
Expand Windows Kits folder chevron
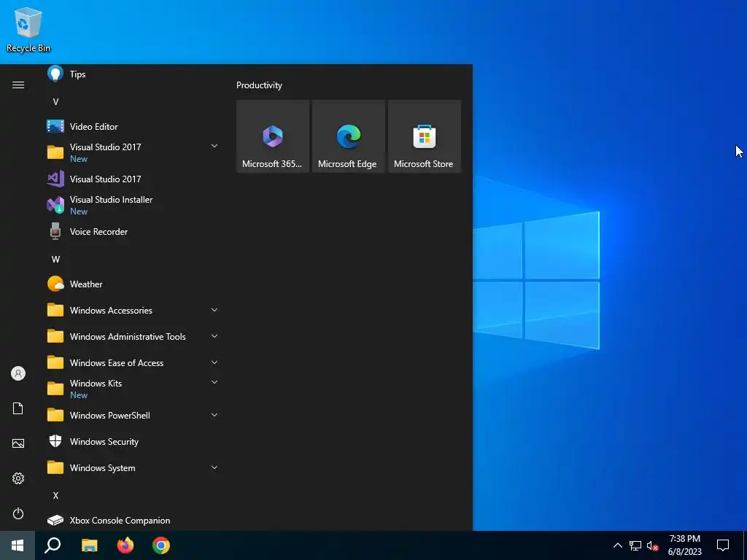214,382
